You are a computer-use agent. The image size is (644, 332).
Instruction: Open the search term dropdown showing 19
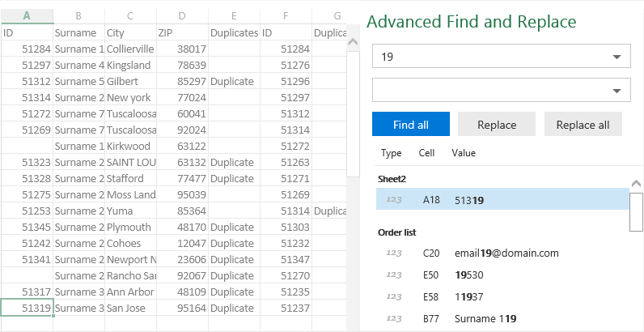[x=616, y=57]
